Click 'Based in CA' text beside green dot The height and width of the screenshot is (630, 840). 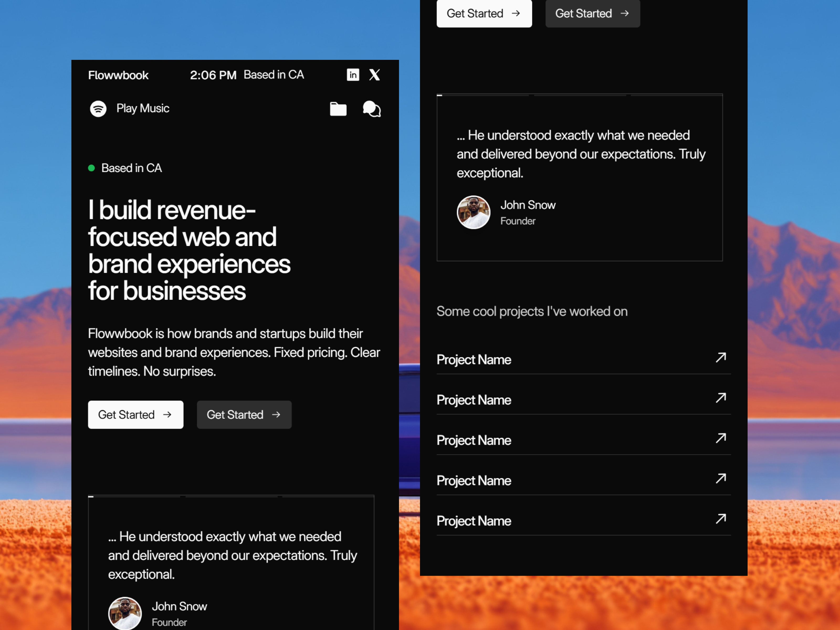[x=132, y=168]
